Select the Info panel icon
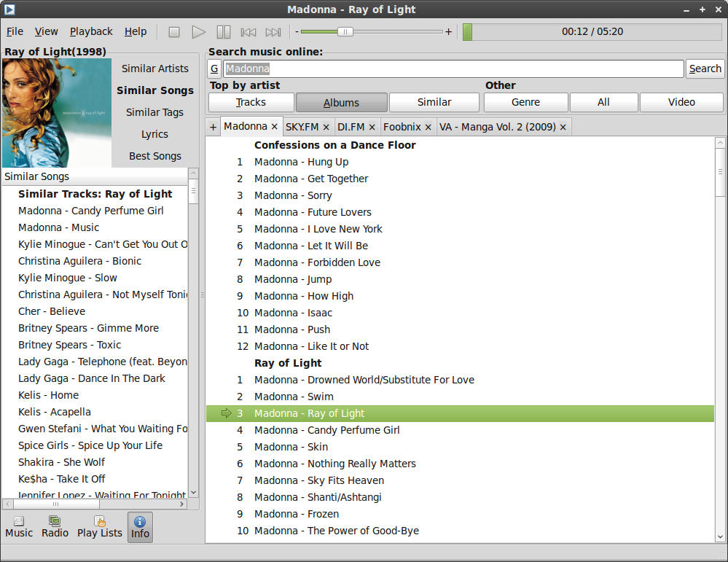The width and height of the screenshot is (728, 562). (x=140, y=527)
